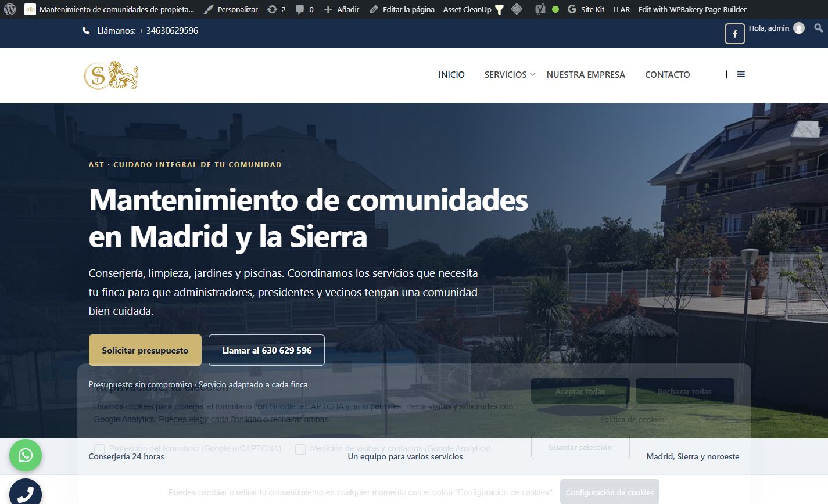Open NUESTRA EMPRESA page

click(586, 74)
